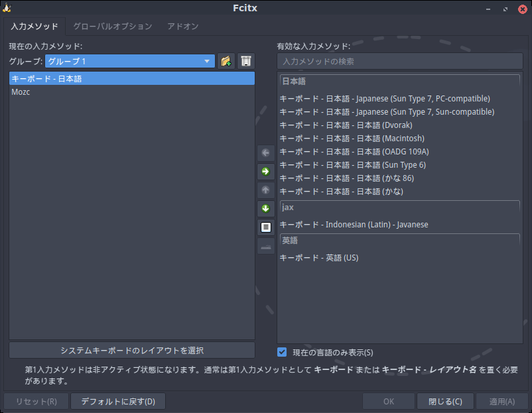Select Indonesian (Latin) - Javanese entry
The image size is (532, 413).
[400, 225]
